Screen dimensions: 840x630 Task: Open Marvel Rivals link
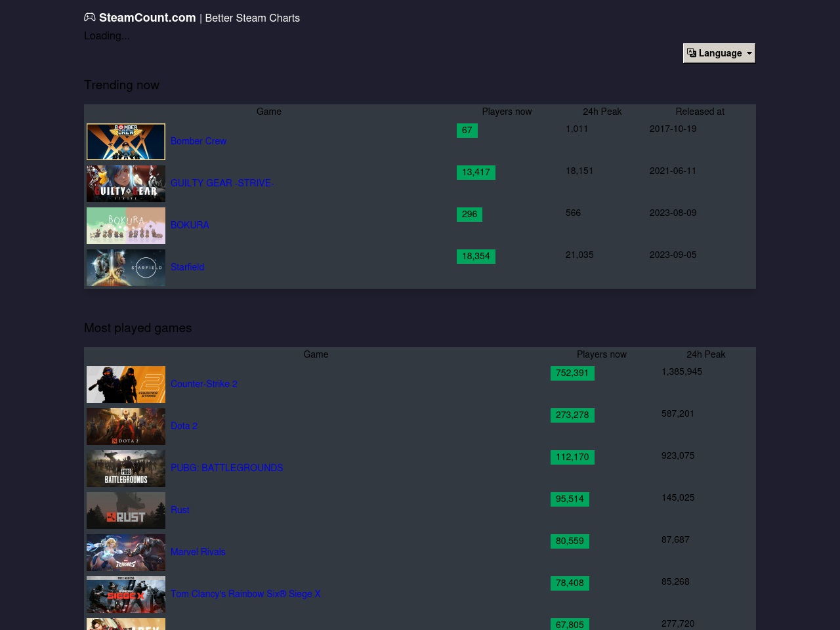(x=198, y=552)
